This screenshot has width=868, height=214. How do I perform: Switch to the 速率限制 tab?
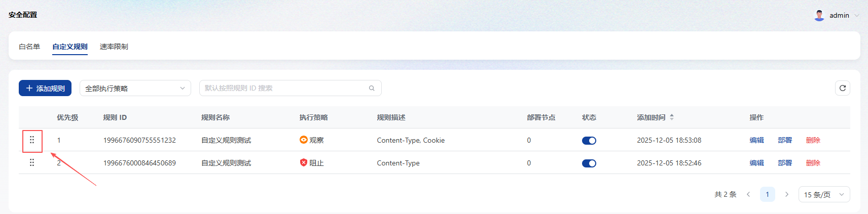coord(114,47)
